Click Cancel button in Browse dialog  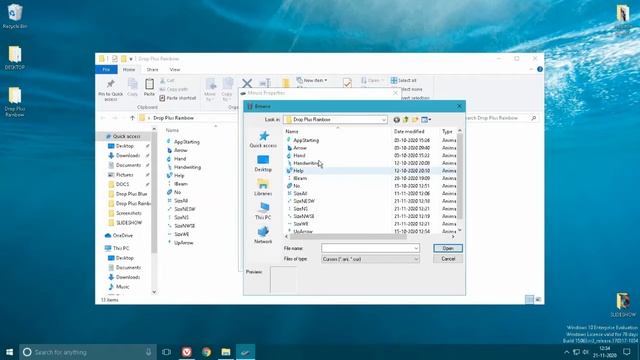(448, 259)
